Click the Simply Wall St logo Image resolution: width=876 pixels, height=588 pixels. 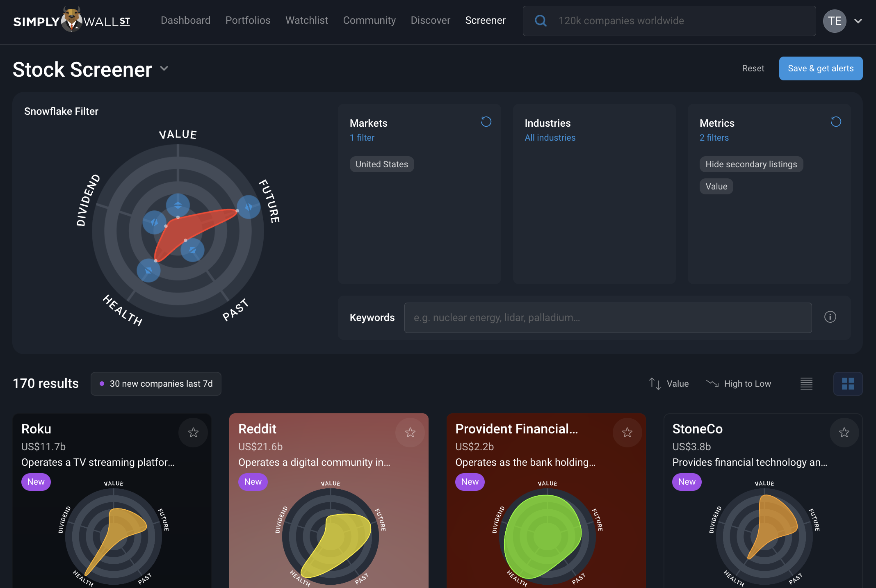[x=72, y=21]
